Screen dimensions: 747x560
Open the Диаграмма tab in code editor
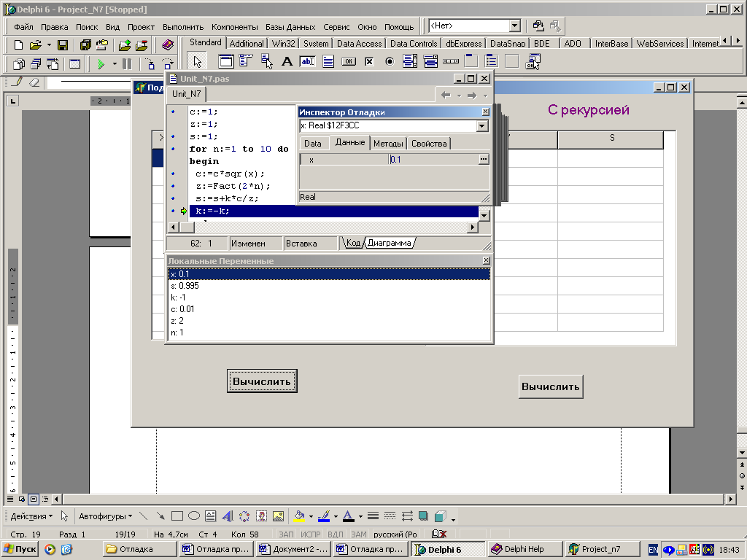pos(390,243)
